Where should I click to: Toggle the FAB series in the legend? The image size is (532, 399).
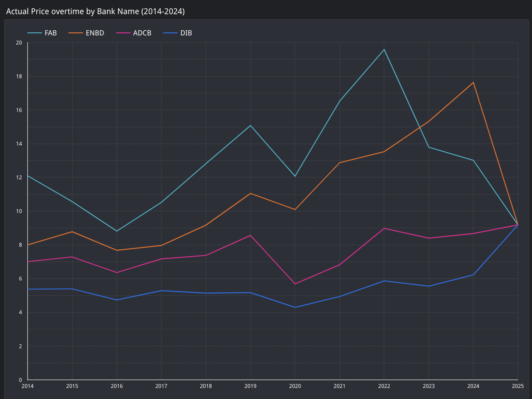click(42, 33)
